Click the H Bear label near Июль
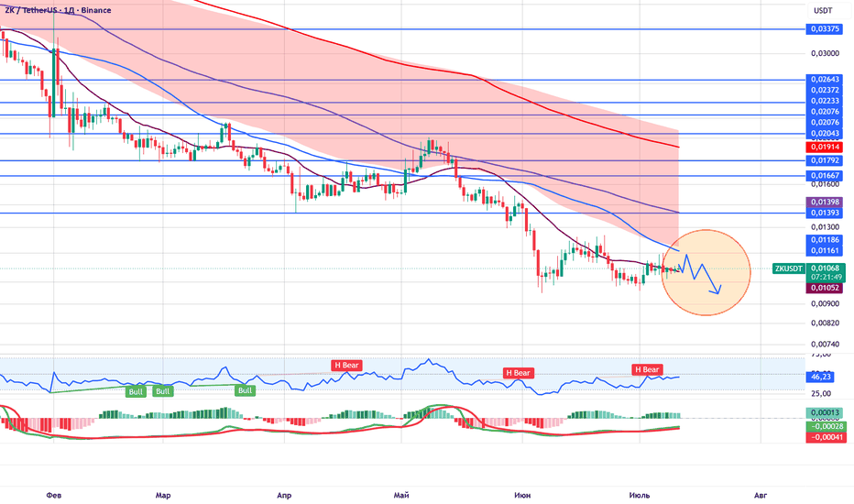The image size is (854, 504). point(647,369)
